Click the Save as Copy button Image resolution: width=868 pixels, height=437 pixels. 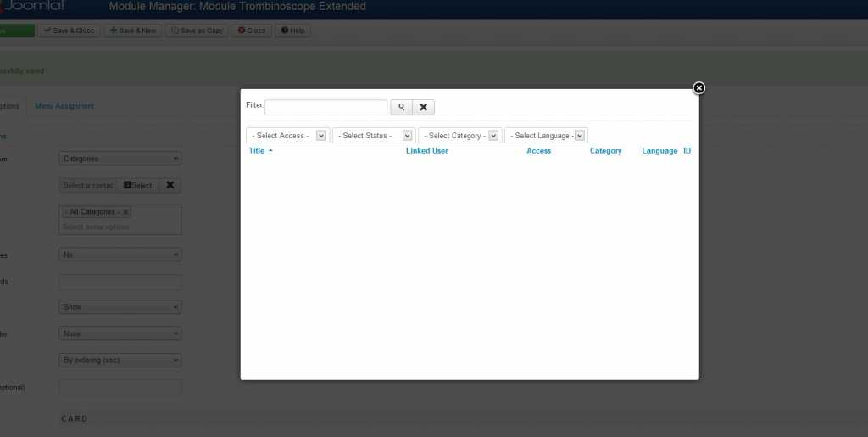pyautogui.click(x=197, y=31)
